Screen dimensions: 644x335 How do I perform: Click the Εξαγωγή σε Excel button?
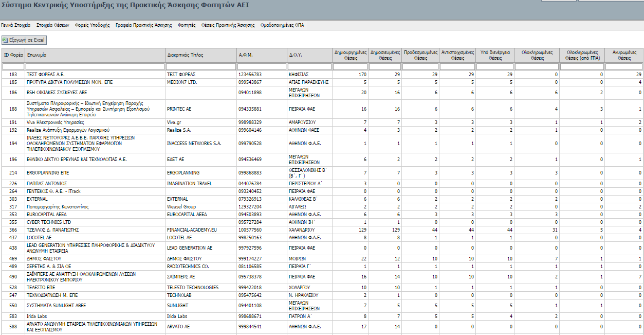(x=24, y=40)
